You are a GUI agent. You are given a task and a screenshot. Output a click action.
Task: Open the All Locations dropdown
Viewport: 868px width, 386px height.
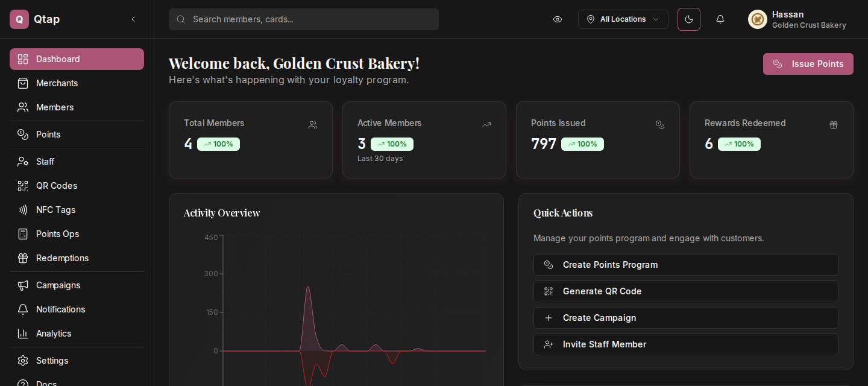point(623,19)
